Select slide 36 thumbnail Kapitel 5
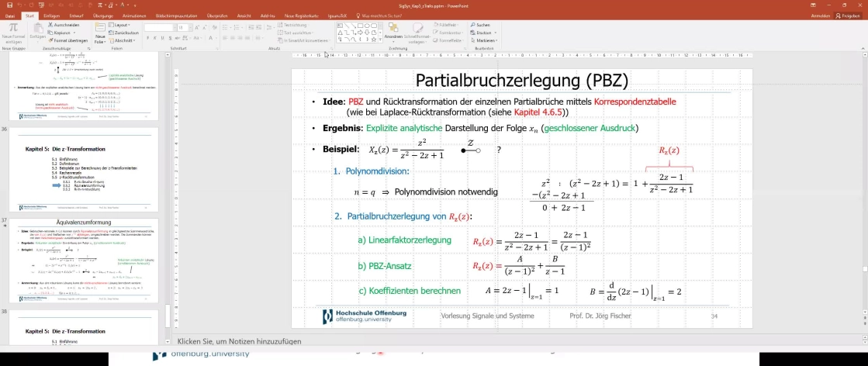This screenshot has width=868, height=366. pos(84,170)
